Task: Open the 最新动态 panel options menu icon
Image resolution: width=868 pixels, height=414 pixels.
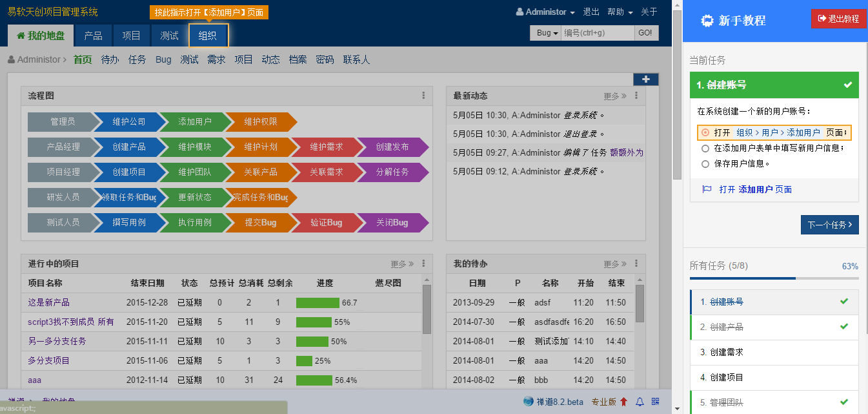Action: point(636,96)
